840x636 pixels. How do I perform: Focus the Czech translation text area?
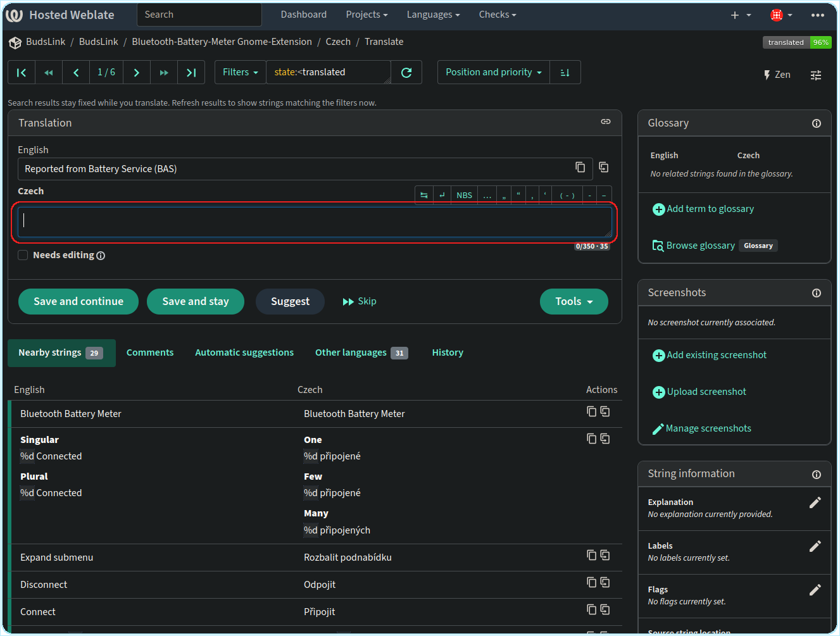click(x=315, y=222)
